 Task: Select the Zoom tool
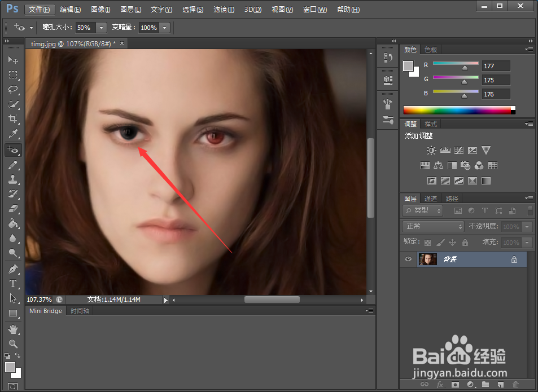pos(13,343)
